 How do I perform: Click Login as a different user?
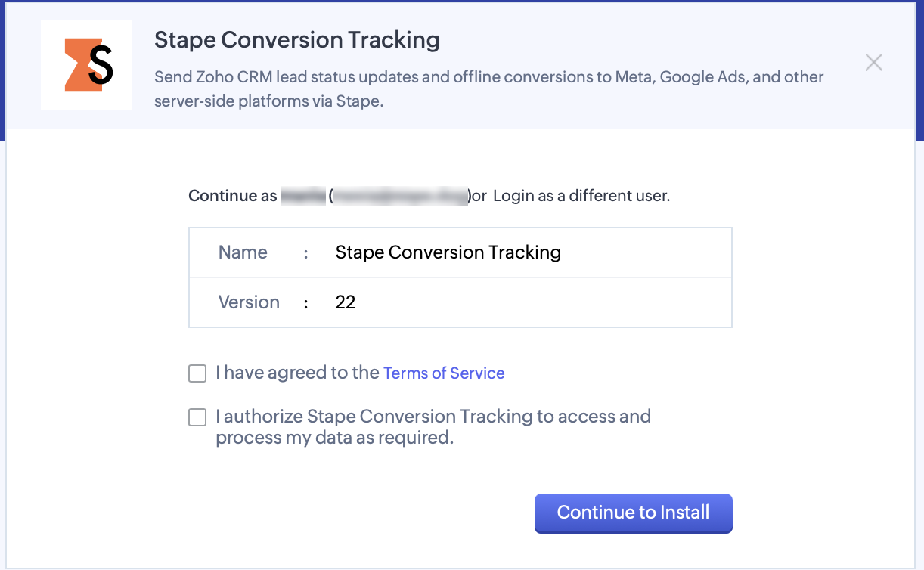(x=581, y=196)
